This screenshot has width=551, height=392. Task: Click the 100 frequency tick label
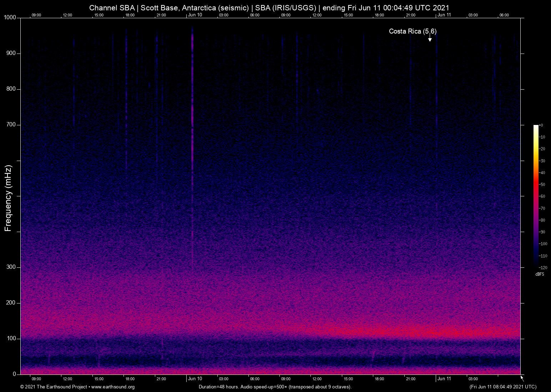pos(11,338)
